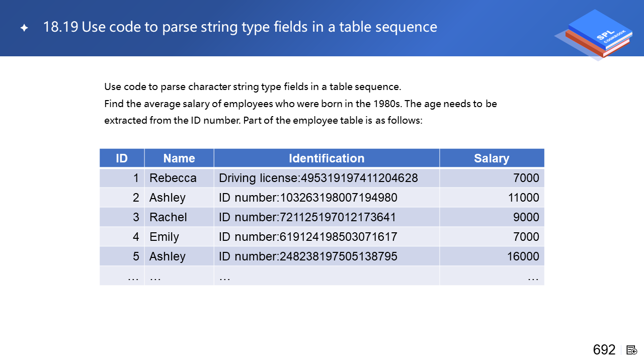This screenshot has width=644, height=362.
Task: Click the ID number starting with 103263
Action: pyautogui.click(x=308, y=198)
